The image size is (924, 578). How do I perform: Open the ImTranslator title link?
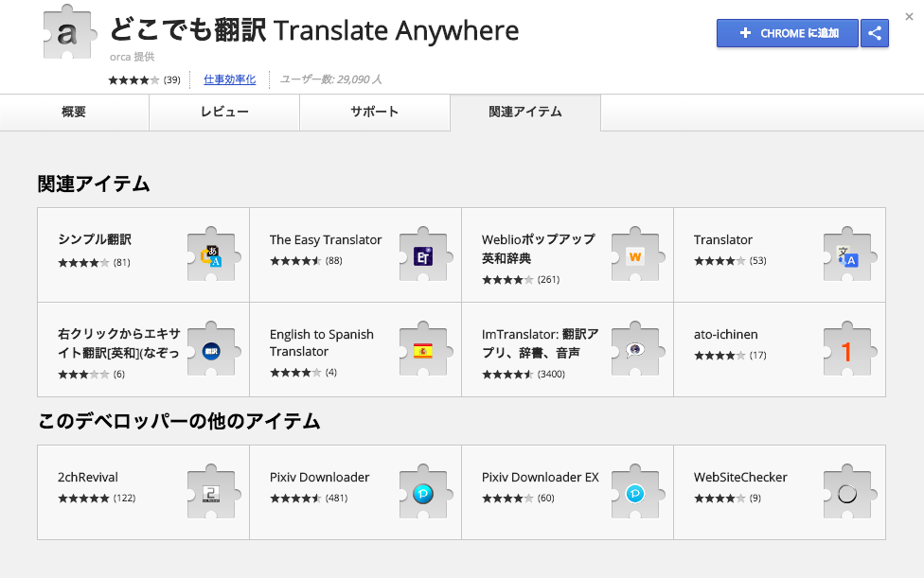pos(540,343)
